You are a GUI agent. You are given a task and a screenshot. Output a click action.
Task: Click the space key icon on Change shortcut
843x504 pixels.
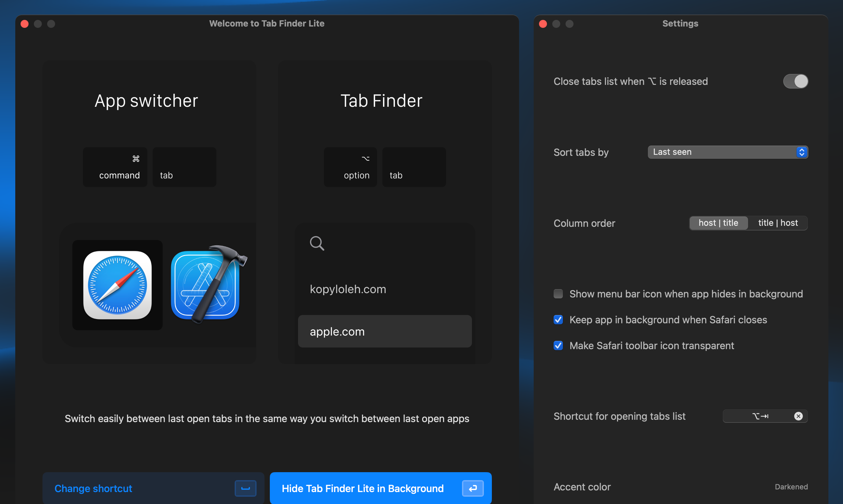pos(245,488)
